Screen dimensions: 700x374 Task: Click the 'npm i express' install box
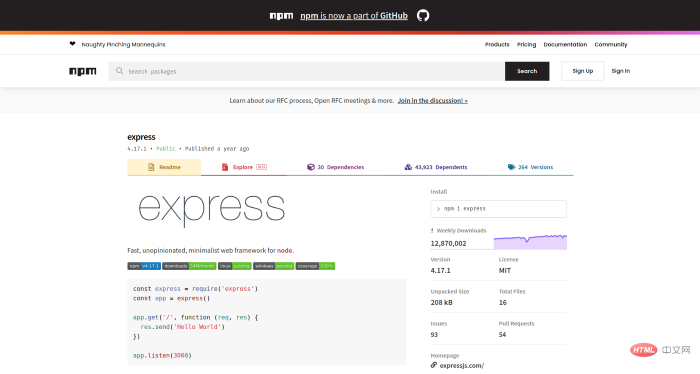(499, 209)
